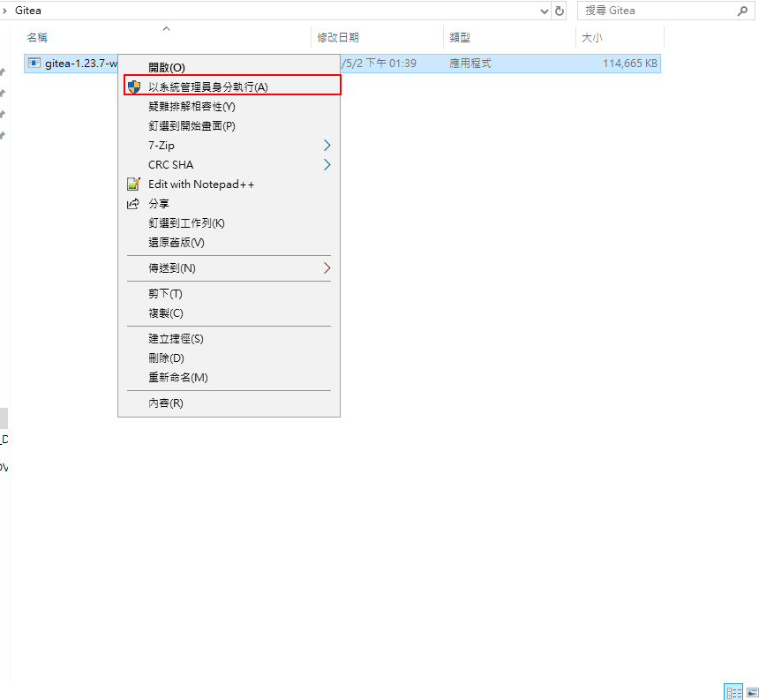Switch to details view icon at bottom right
759x700 pixels.
pyautogui.click(x=733, y=692)
